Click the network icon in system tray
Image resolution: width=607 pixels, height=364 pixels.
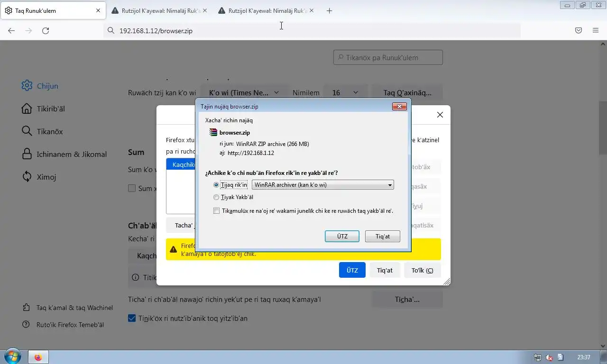[537, 357]
